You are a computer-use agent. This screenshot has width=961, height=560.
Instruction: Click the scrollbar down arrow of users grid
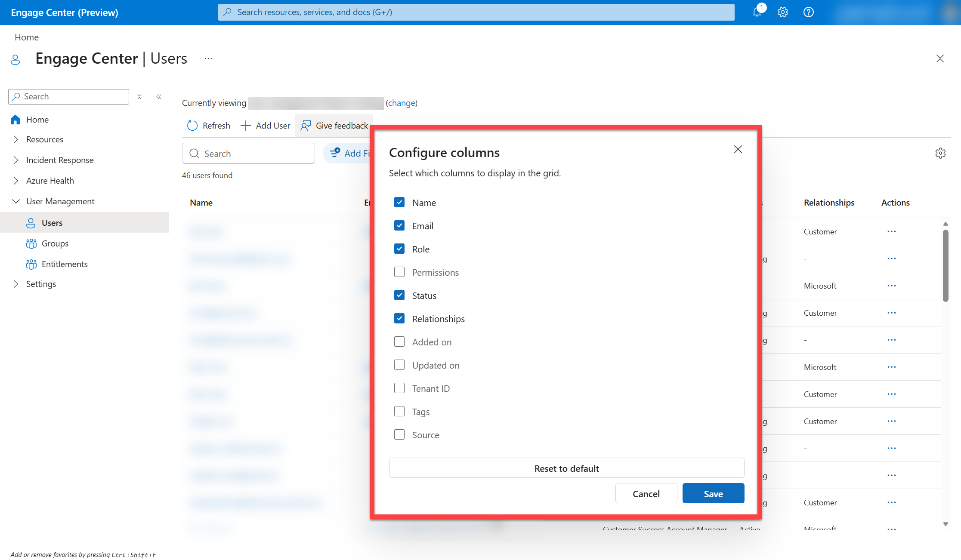[x=946, y=524]
